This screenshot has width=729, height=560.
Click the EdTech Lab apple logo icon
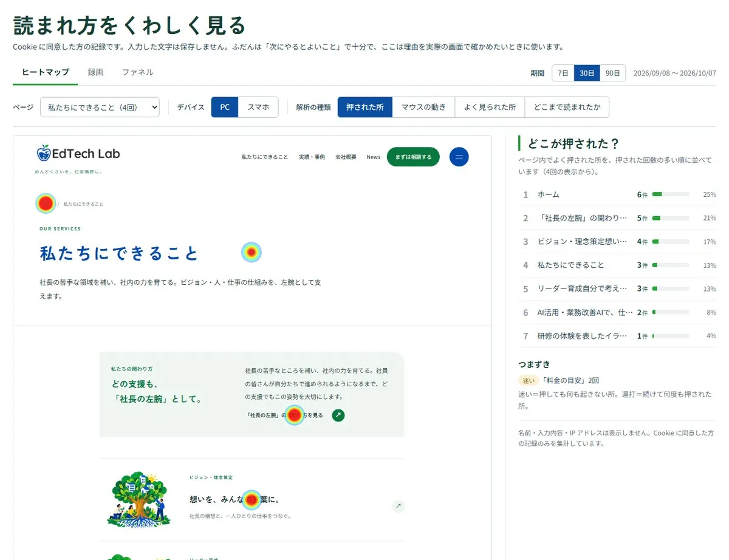(x=43, y=153)
